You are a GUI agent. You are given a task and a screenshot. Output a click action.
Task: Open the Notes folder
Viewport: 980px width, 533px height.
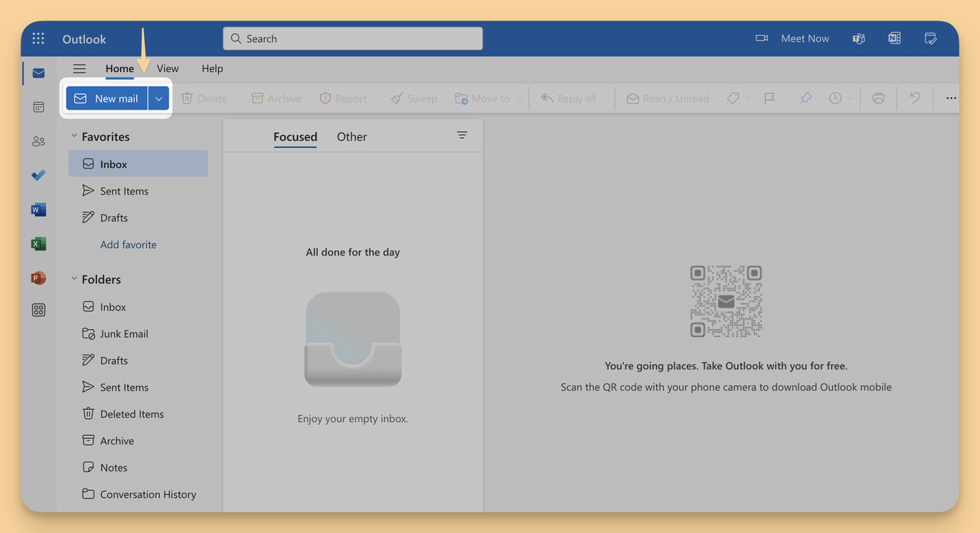tap(138, 467)
